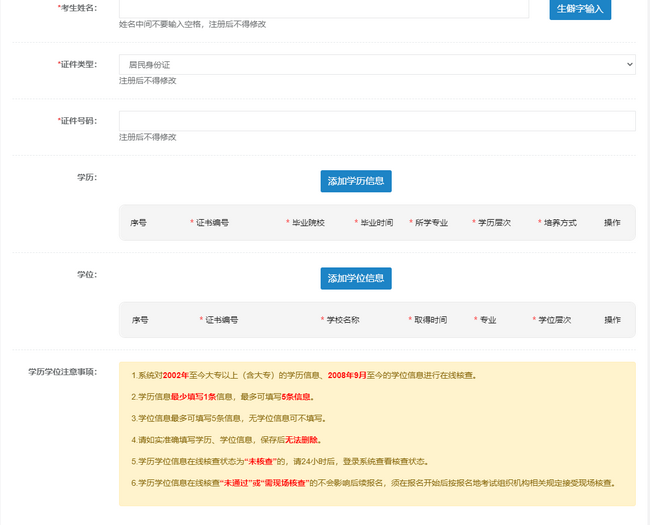
Task: Open the 生僻字输入 rare character input
Action: (x=580, y=8)
